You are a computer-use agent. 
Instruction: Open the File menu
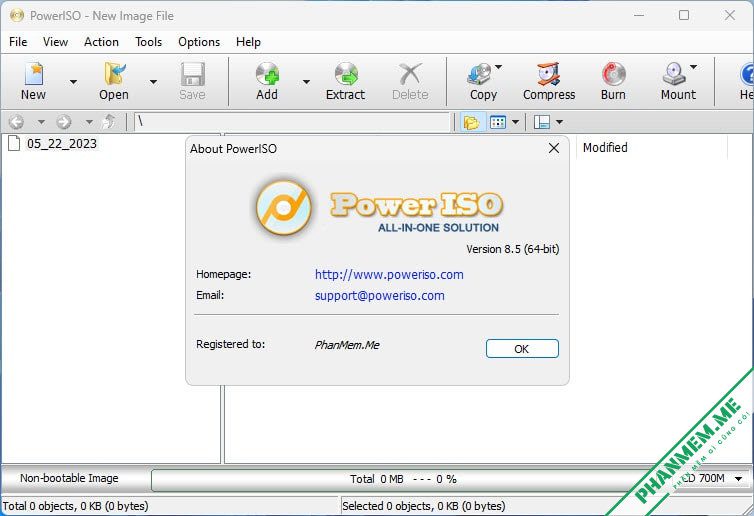pyautogui.click(x=18, y=42)
